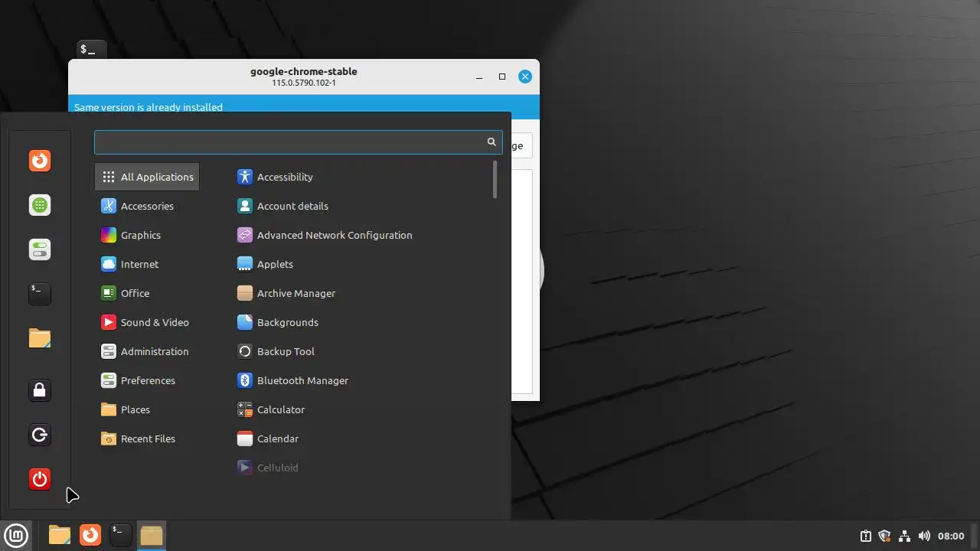Click the Lock Screen icon
This screenshot has height=551, width=980.
point(40,390)
